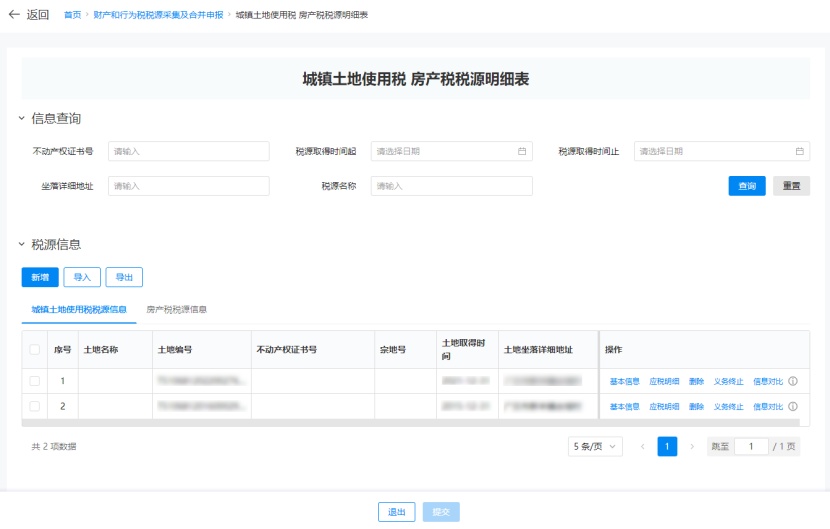Click info icon in second table row
This screenshot has width=830, height=529.
[x=793, y=407]
